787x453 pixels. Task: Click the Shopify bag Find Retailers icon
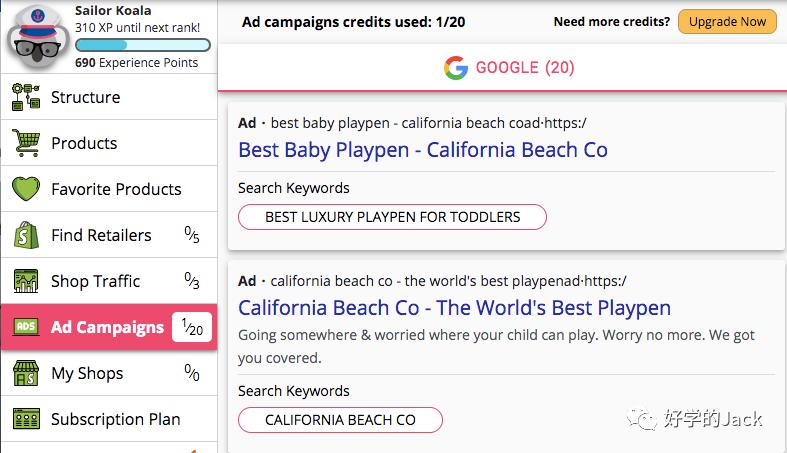26,236
